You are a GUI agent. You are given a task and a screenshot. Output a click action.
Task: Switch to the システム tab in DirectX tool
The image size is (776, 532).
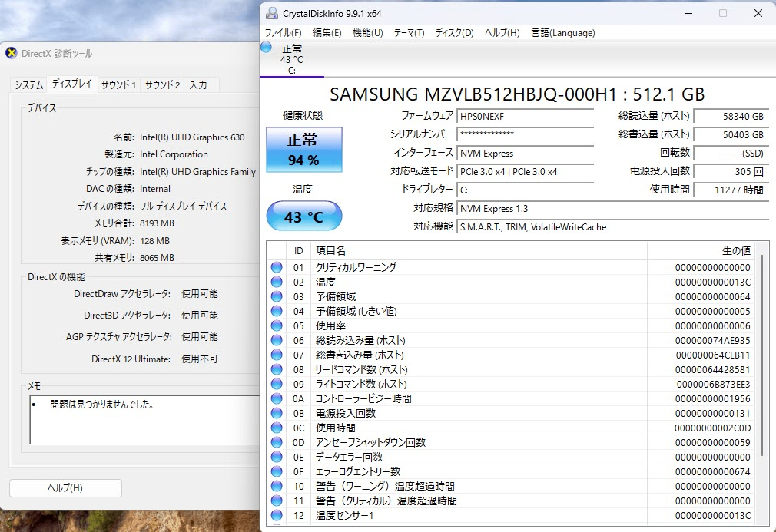[x=28, y=84]
